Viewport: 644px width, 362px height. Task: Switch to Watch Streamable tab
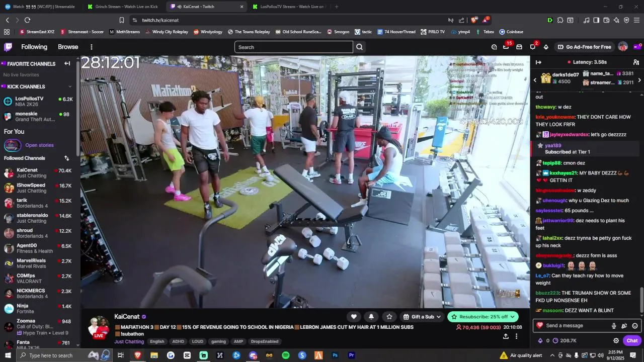click(x=40, y=7)
